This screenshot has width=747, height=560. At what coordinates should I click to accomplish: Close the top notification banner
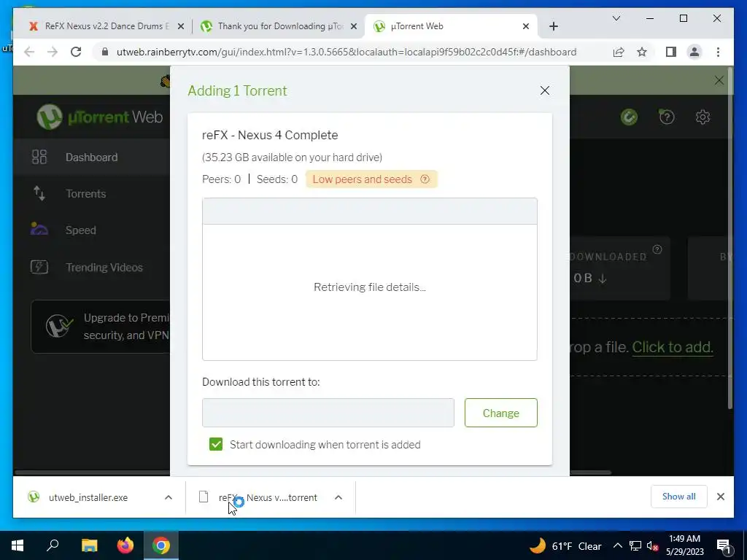719,80
